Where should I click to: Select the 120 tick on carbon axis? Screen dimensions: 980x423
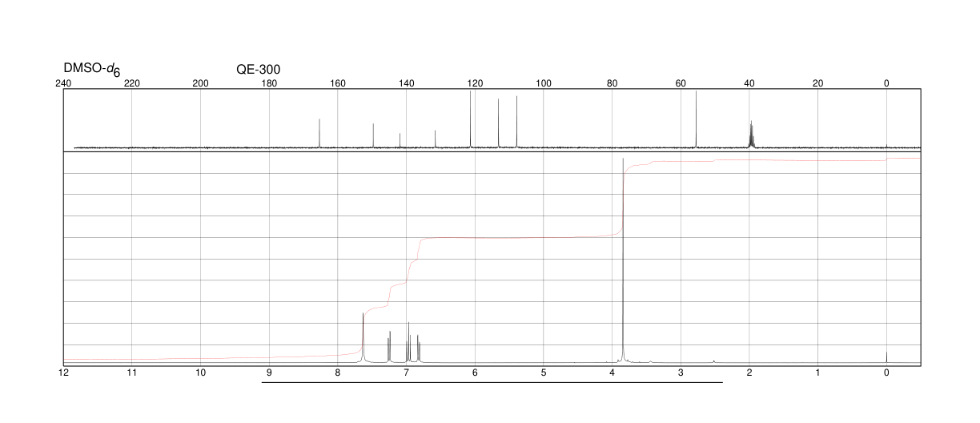[475, 83]
